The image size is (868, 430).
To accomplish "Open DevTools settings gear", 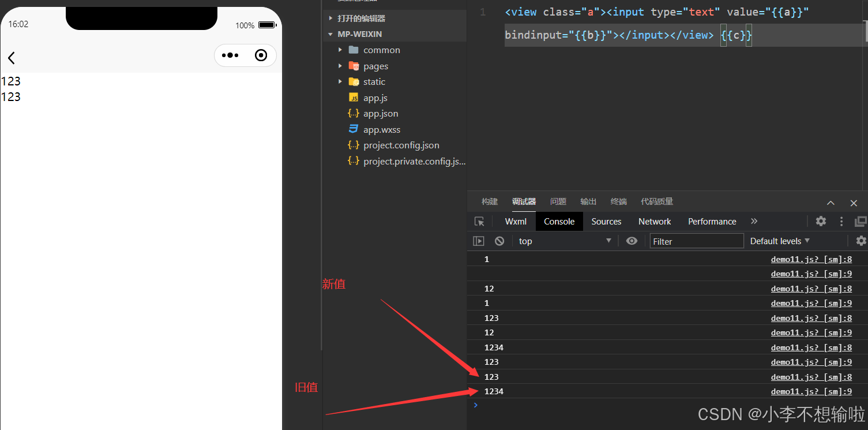I will pos(821,221).
